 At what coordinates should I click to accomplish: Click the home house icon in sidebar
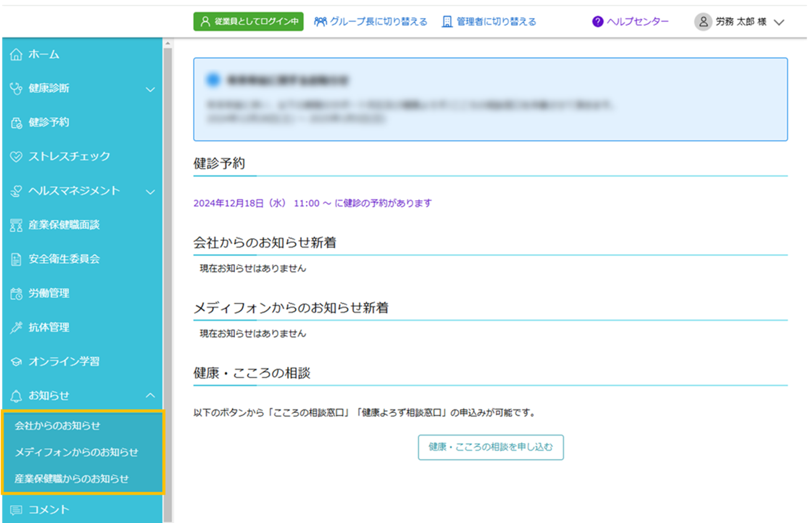coord(16,54)
